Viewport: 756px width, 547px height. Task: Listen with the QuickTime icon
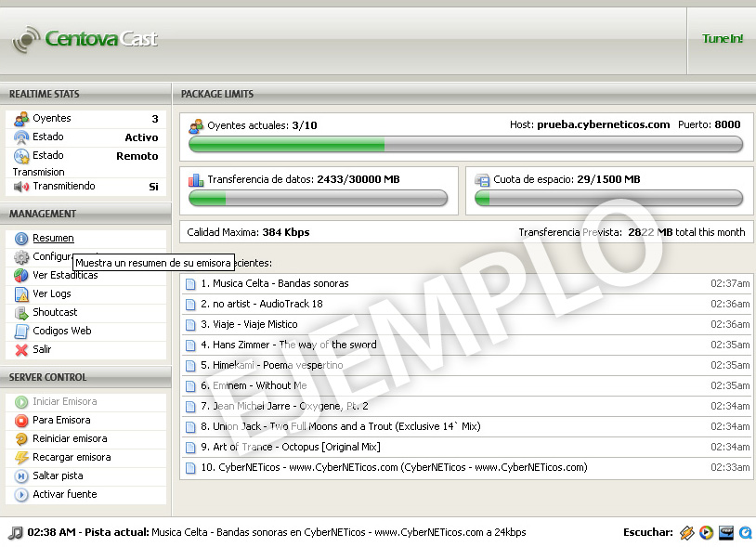(x=746, y=532)
